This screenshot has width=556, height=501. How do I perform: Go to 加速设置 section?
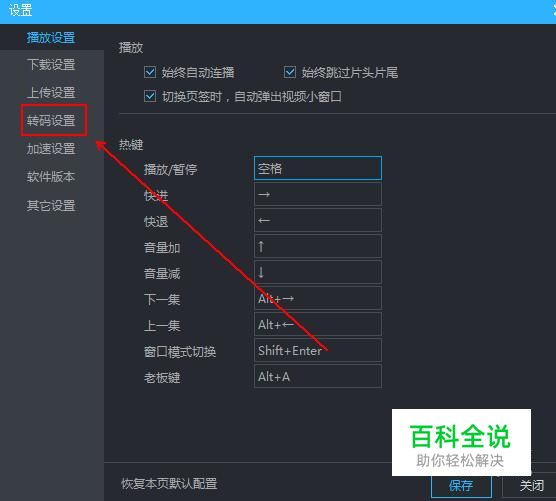click(51, 149)
